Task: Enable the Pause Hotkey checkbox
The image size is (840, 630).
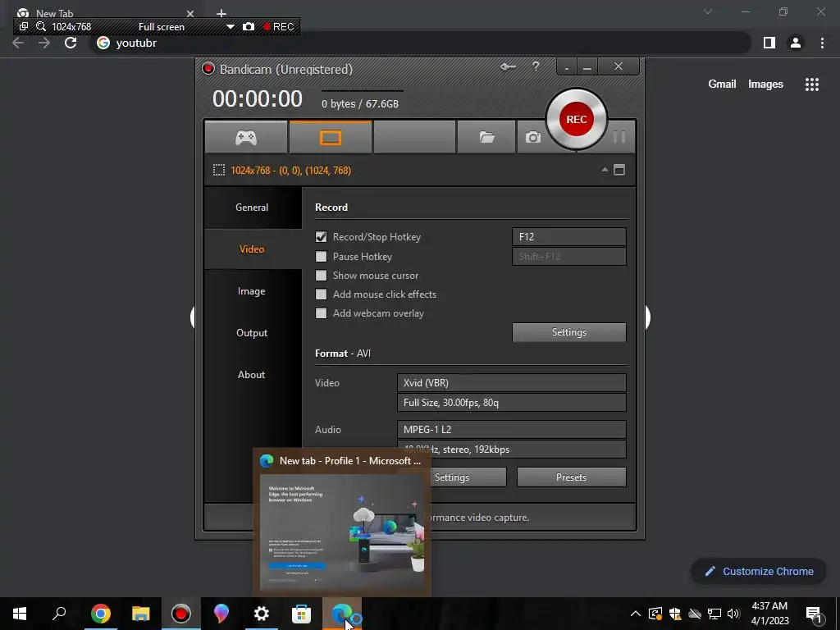Action: (x=321, y=256)
